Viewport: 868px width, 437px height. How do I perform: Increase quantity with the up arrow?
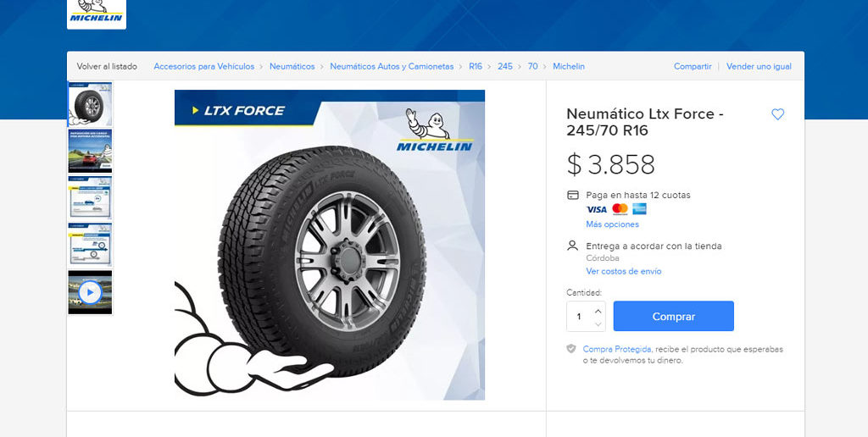pyautogui.click(x=598, y=310)
